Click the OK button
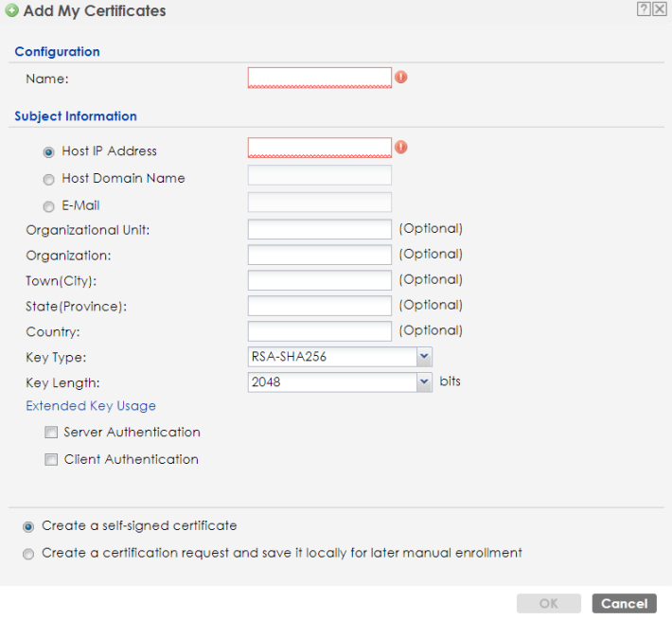Screen dimensions: 672x620 [548, 604]
